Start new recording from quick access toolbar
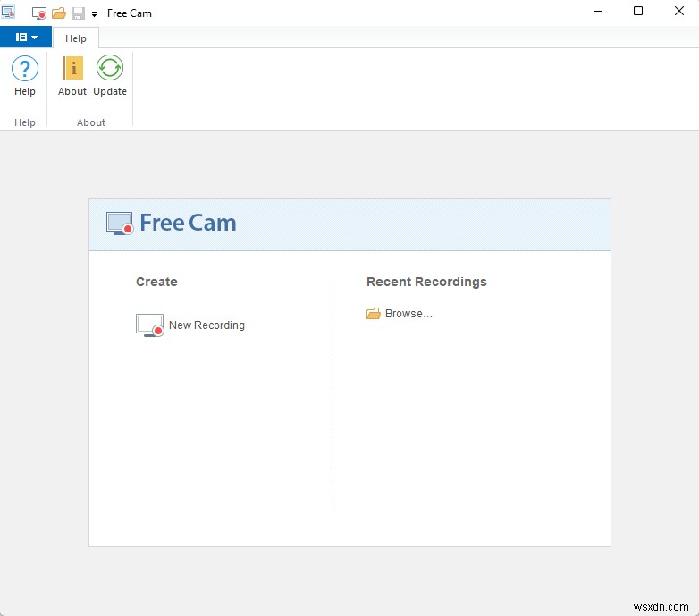The height and width of the screenshot is (616, 699). coord(39,13)
